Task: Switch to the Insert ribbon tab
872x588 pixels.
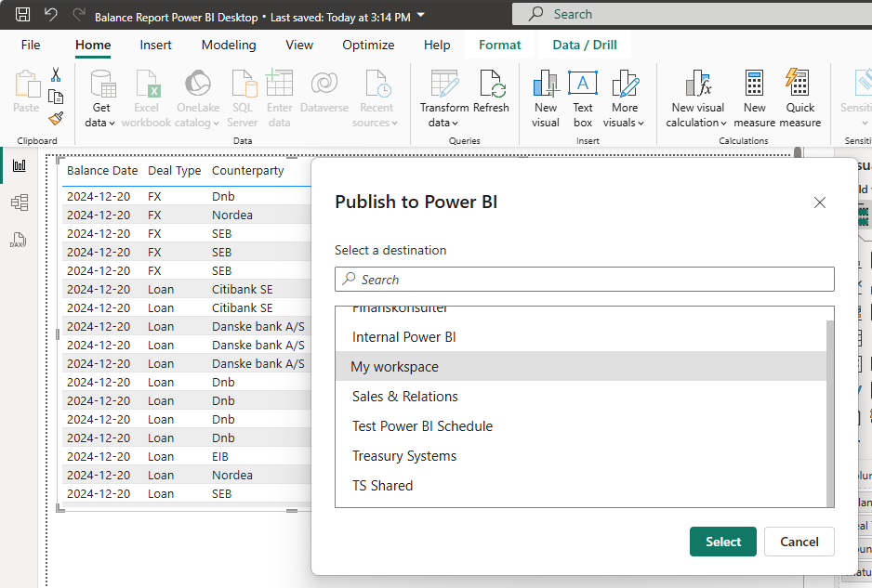Action: tap(156, 45)
